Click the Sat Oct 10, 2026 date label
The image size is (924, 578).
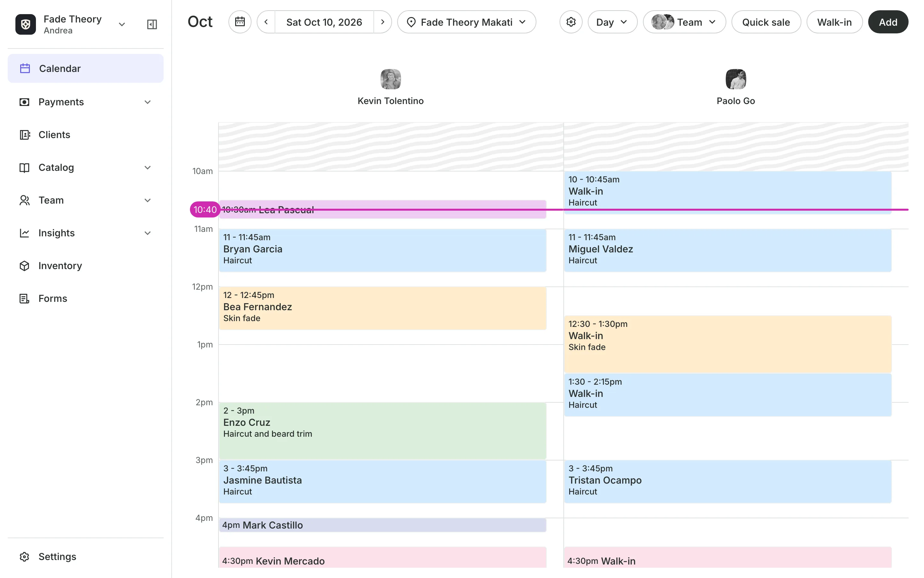coord(324,22)
